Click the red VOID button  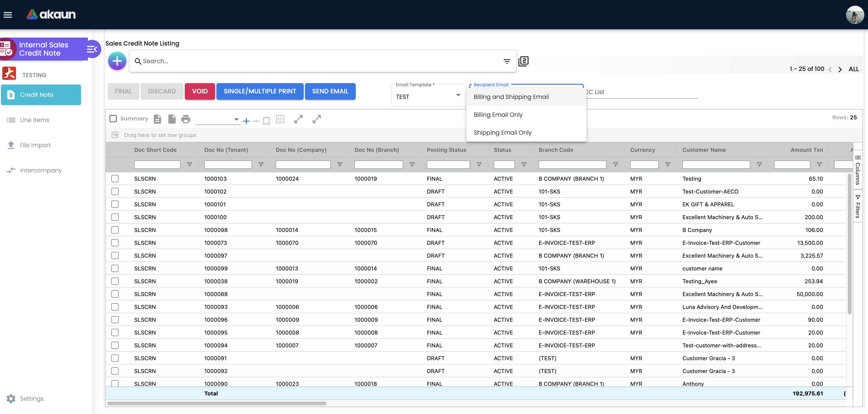point(200,91)
